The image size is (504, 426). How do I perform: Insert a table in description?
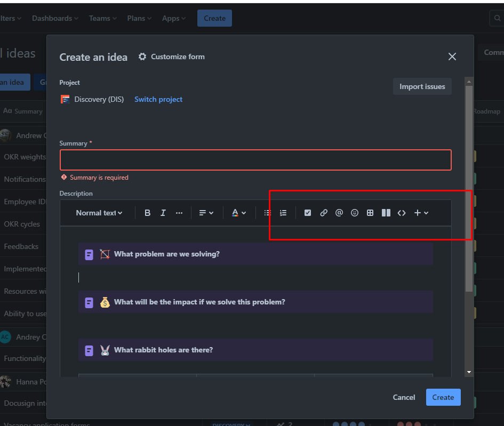click(370, 213)
